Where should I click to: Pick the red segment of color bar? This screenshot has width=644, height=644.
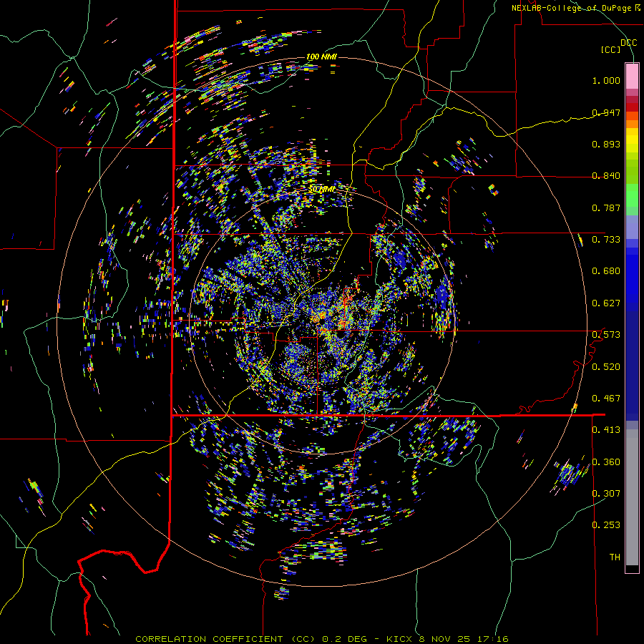coord(632,107)
